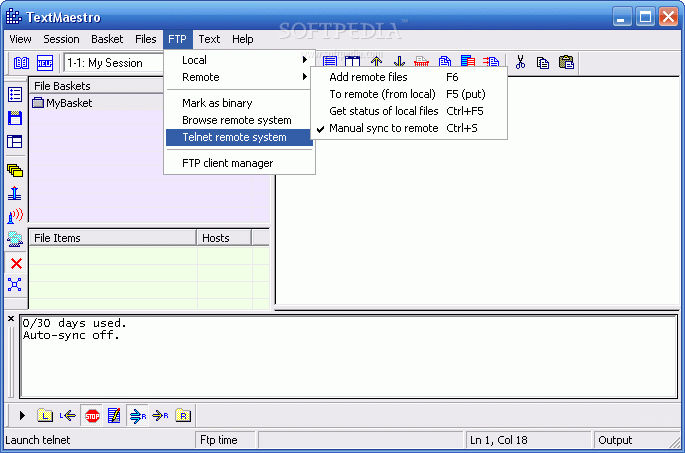
Task: Click the blue lined single-page view icon
Action: click(330, 62)
